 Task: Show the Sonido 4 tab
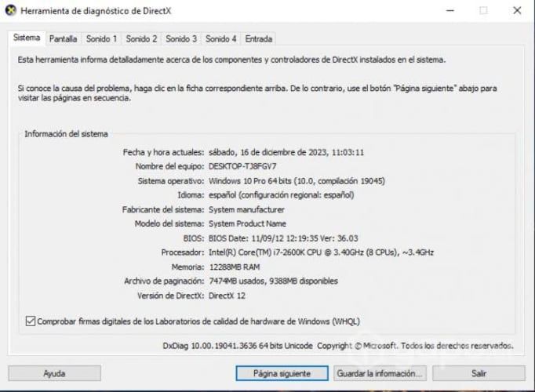pos(220,39)
